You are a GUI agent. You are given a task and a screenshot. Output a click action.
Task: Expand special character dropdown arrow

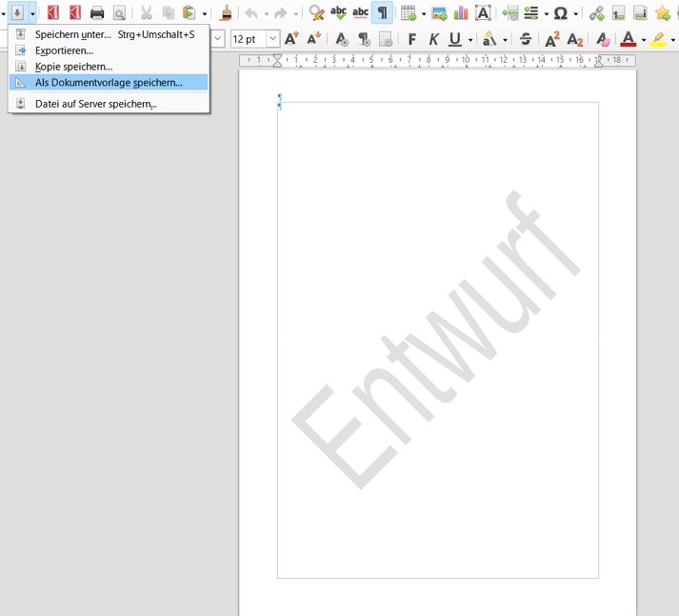click(575, 14)
